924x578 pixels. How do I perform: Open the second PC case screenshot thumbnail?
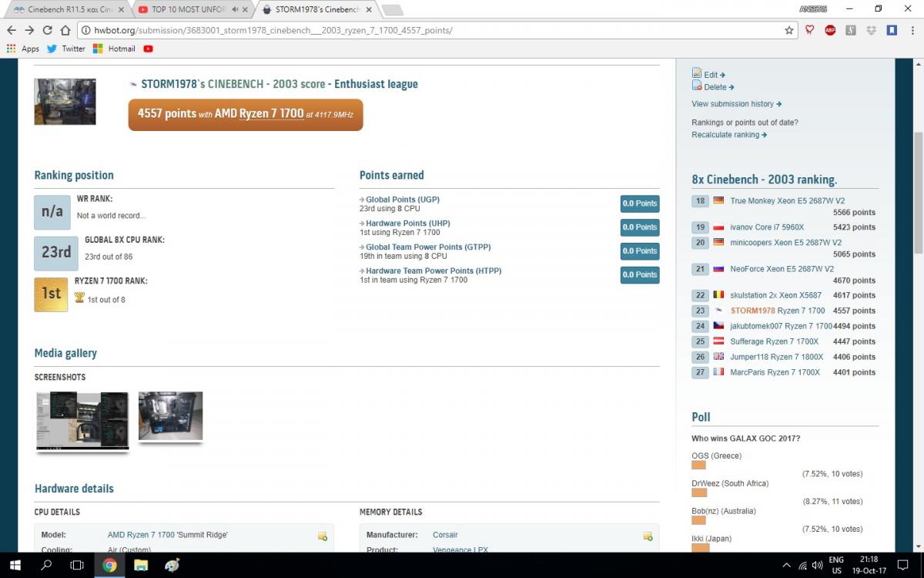(170, 416)
